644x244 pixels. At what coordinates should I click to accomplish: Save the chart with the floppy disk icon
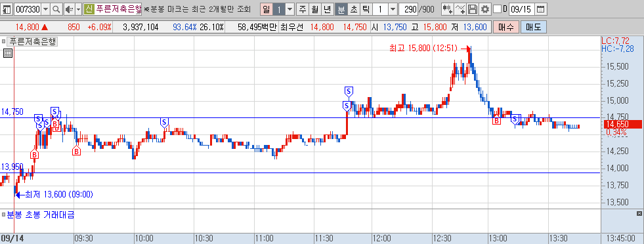tap(473, 9)
